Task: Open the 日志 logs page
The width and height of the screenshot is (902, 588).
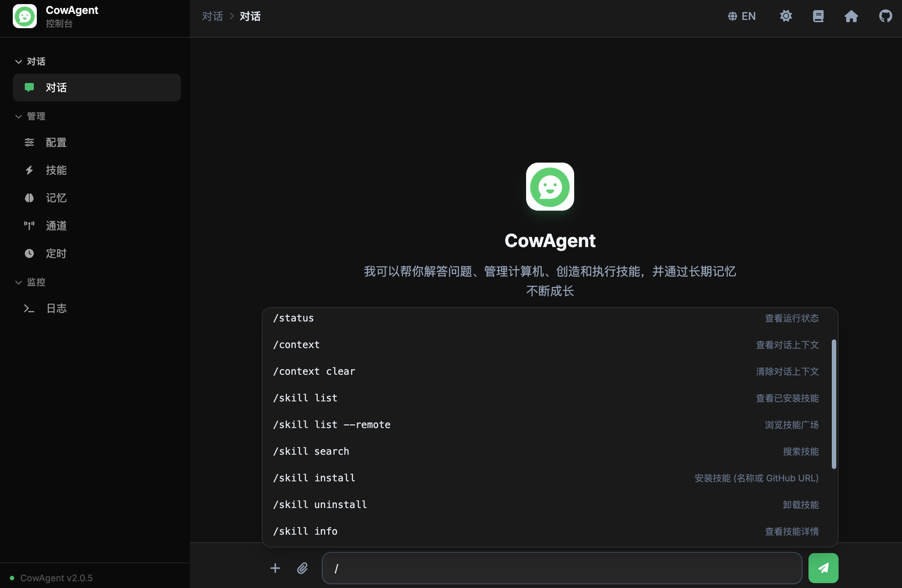Action: (x=56, y=308)
